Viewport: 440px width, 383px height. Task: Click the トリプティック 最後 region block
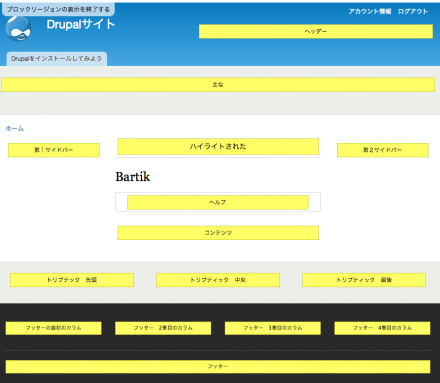tap(364, 280)
